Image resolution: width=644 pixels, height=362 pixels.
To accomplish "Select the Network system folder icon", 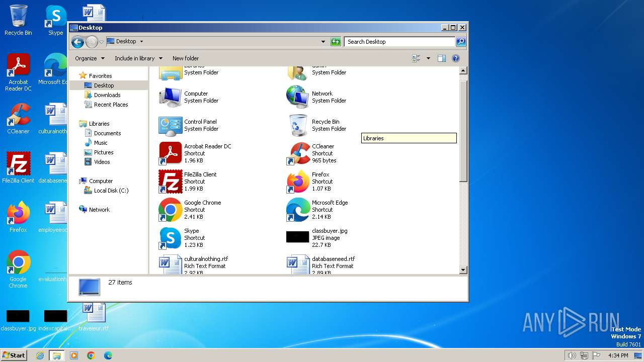I will [x=298, y=97].
